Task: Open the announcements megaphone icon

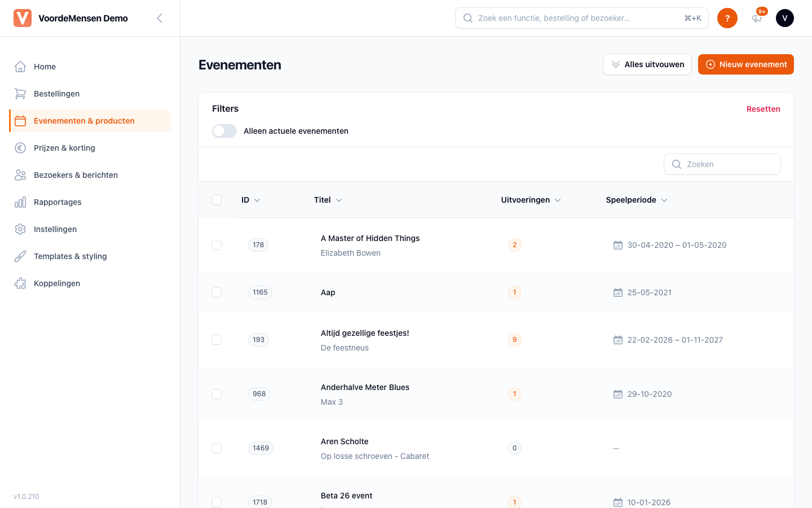Action: pyautogui.click(x=757, y=18)
